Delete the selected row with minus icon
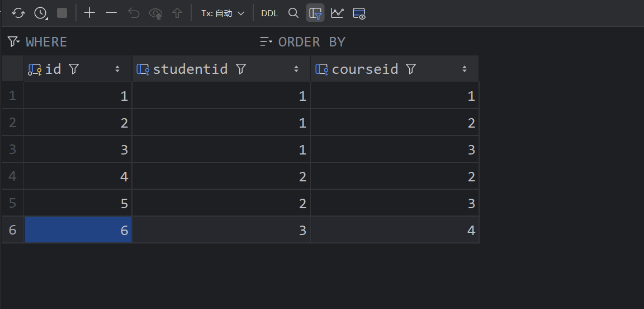The width and height of the screenshot is (644, 309). [x=111, y=13]
